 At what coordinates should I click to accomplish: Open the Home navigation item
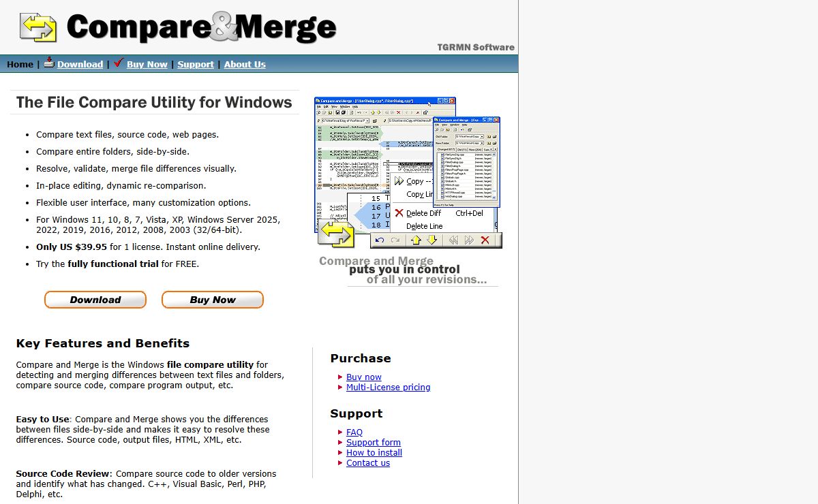click(x=20, y=64)
